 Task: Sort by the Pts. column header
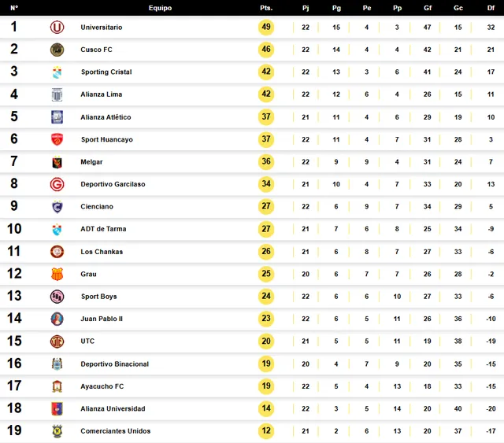coord(266,8)
